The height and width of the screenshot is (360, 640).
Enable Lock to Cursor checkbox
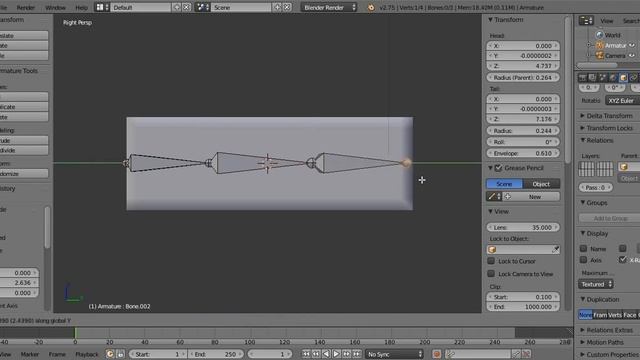(x=491, y=261)
